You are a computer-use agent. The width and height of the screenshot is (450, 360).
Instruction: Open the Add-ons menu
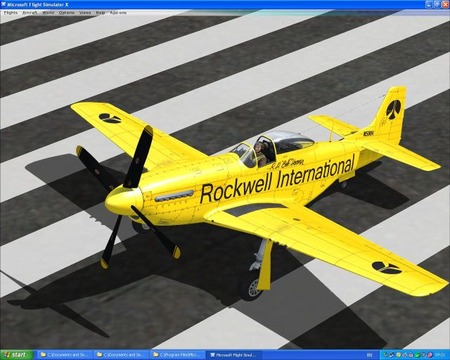tap(118, 13)
